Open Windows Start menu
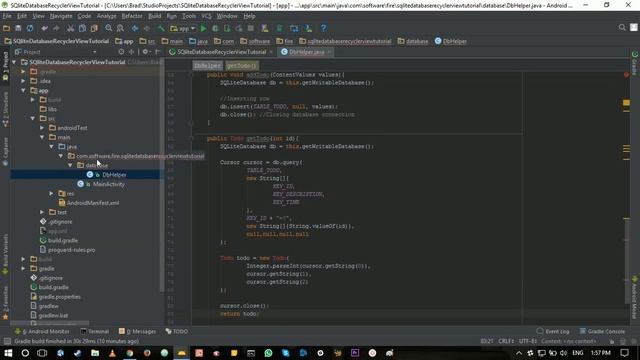The image size is (640, 360). pyautogui.click(x=8, y=353)
